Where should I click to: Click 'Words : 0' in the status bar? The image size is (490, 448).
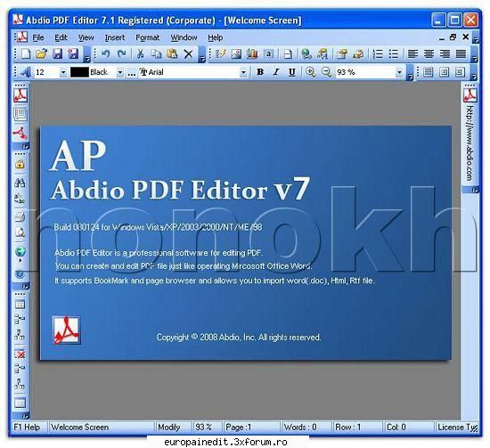(x=300, y=427)
